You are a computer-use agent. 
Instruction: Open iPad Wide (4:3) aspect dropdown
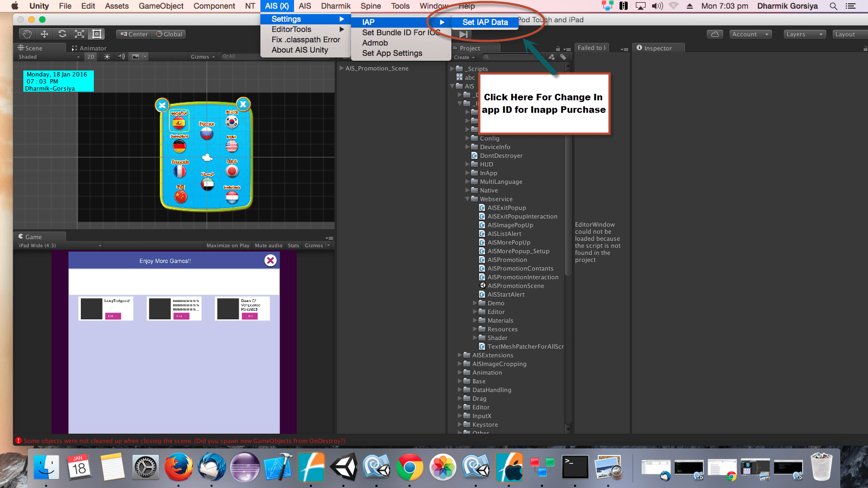tap(60, 246)
